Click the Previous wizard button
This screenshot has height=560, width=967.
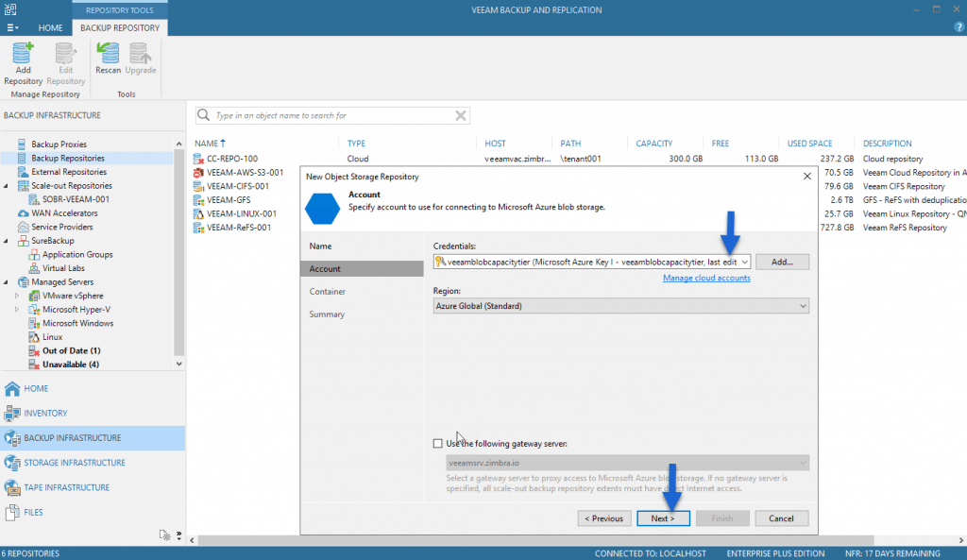(603, 518)
